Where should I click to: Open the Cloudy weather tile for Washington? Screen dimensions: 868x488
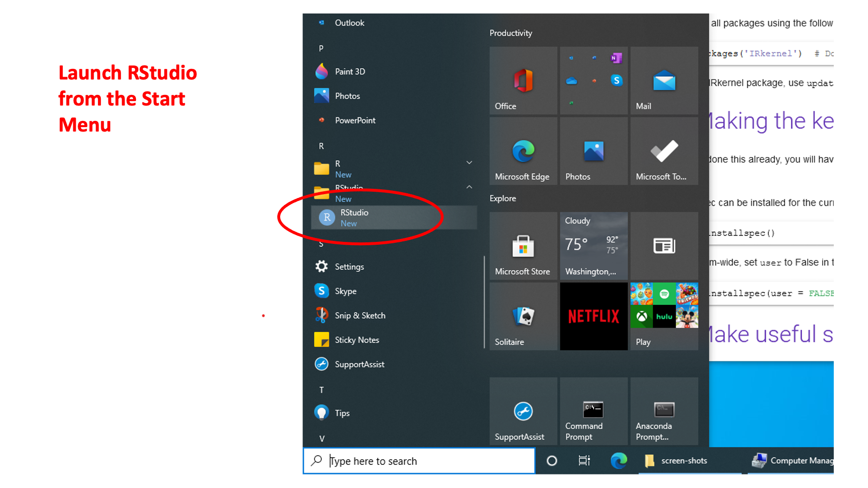point(594,246)
